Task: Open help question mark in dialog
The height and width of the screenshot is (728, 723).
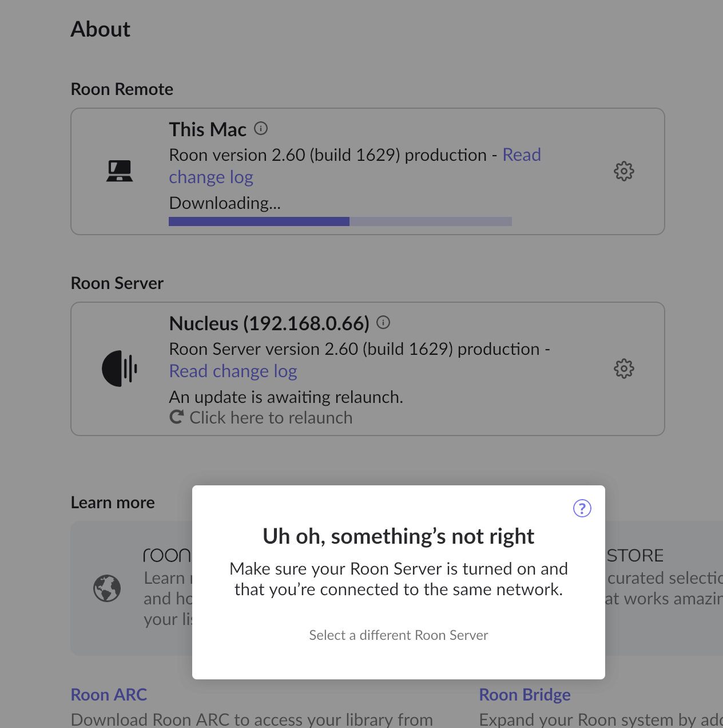Action: click(582, 508)
